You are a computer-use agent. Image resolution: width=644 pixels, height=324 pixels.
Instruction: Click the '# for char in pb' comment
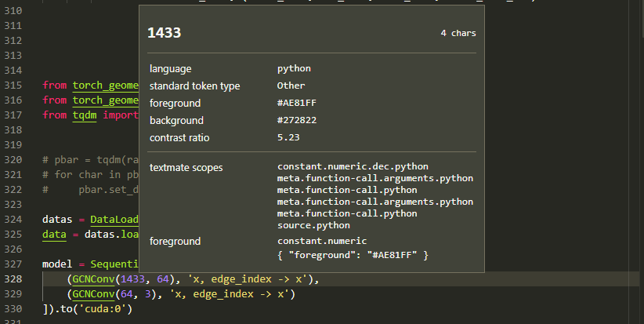pos(90,175)
